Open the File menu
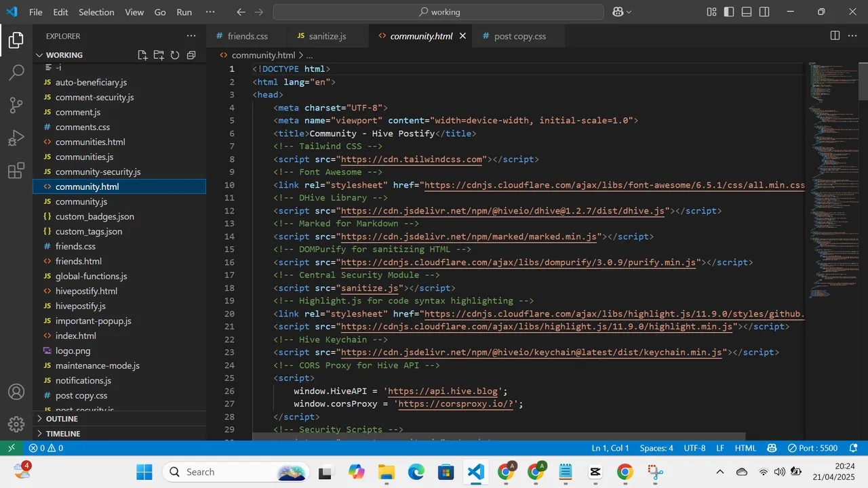Screen dimensions: 868x488 [36, 12]
